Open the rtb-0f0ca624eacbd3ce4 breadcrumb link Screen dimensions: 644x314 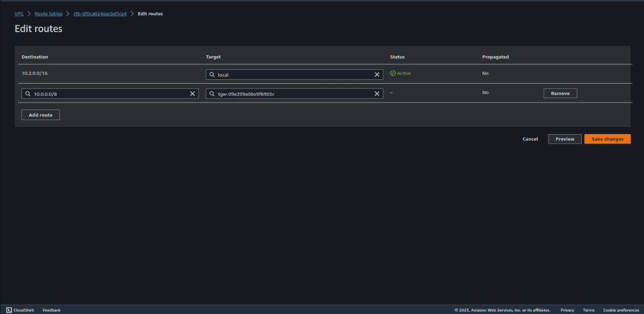tap(101, 13)
